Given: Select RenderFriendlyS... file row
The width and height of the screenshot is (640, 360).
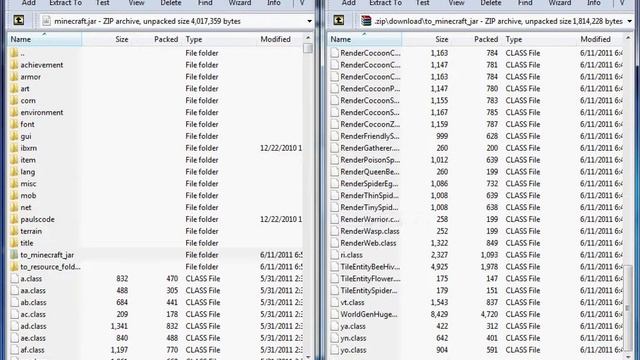Looking at the screenshot, I should 476,136.
